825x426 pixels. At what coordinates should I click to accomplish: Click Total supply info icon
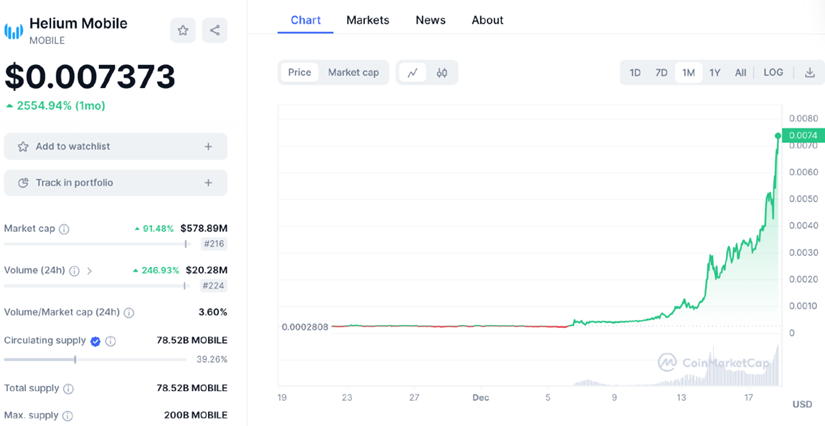(68, 388)
